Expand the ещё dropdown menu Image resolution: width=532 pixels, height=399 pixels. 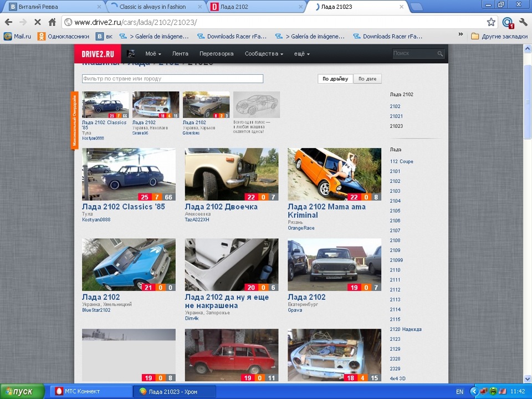301,54
